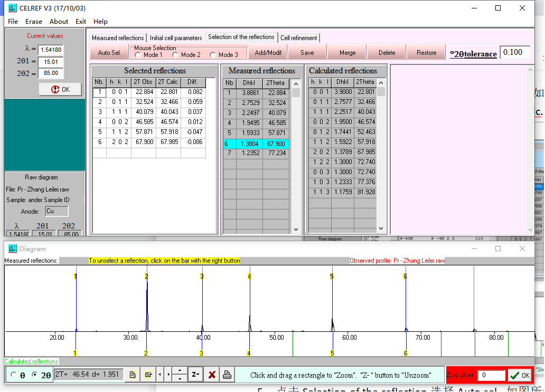545x392 pixels.
Task: Select the Mode 2 mouse selection option
Action: (x=176, y=55)
